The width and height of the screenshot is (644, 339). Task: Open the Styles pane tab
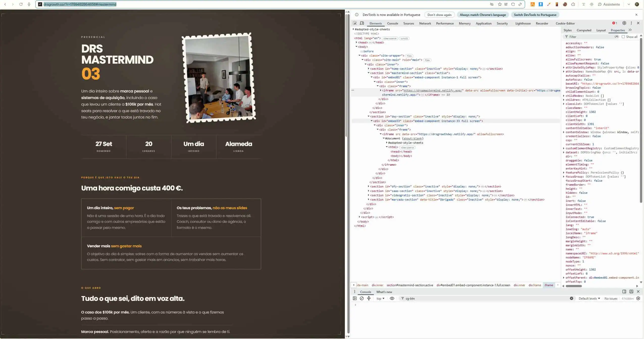567,30
